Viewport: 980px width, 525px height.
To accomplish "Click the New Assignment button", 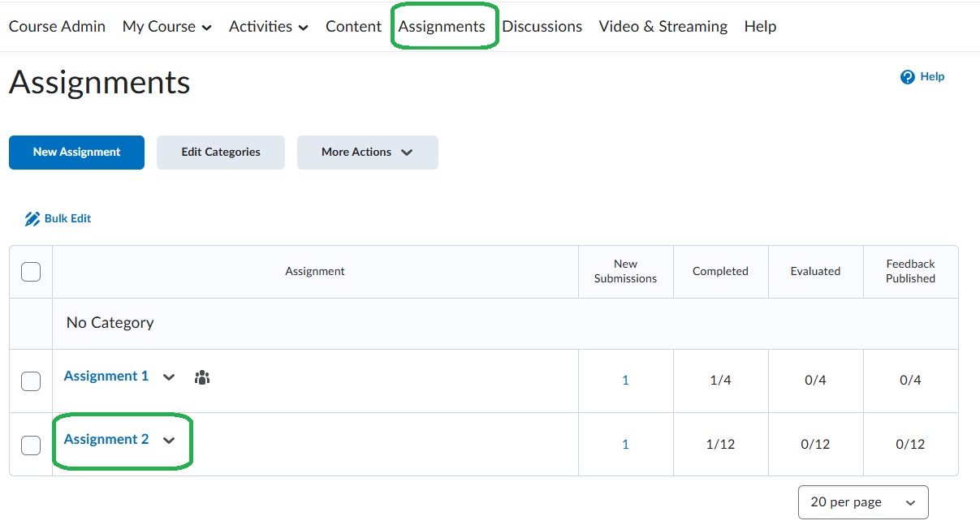I will 76,153.
